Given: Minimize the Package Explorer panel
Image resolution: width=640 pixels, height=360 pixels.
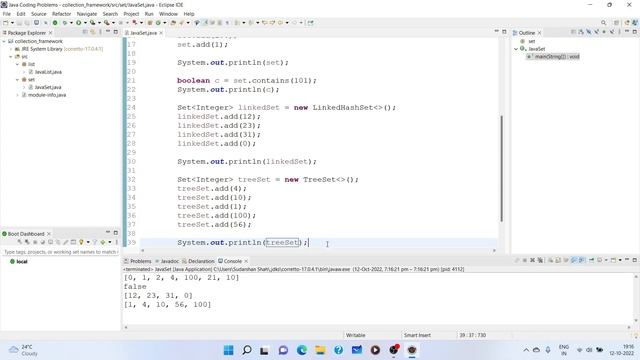Looking at the screenshot, I should coord(108,31).
